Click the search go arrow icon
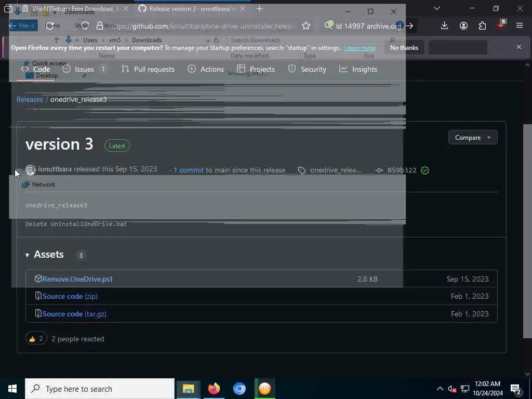This screenshot has height=399, width=532. [x=409, y=26]
